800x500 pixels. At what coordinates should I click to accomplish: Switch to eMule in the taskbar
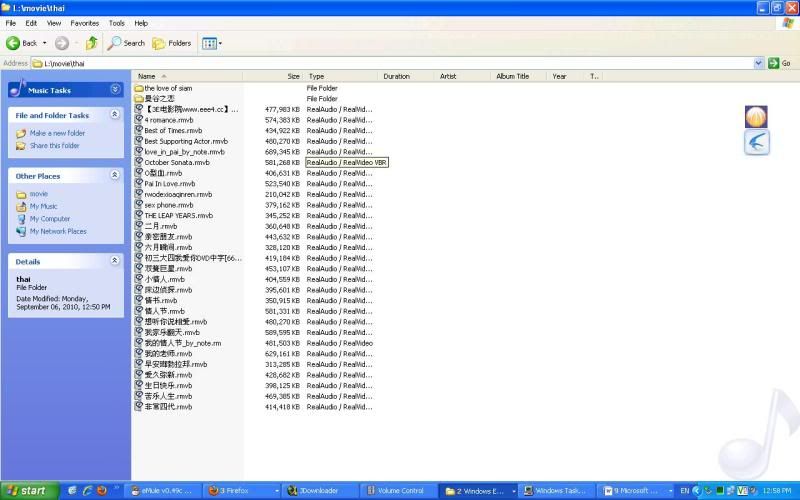click(x=162, y=491)
